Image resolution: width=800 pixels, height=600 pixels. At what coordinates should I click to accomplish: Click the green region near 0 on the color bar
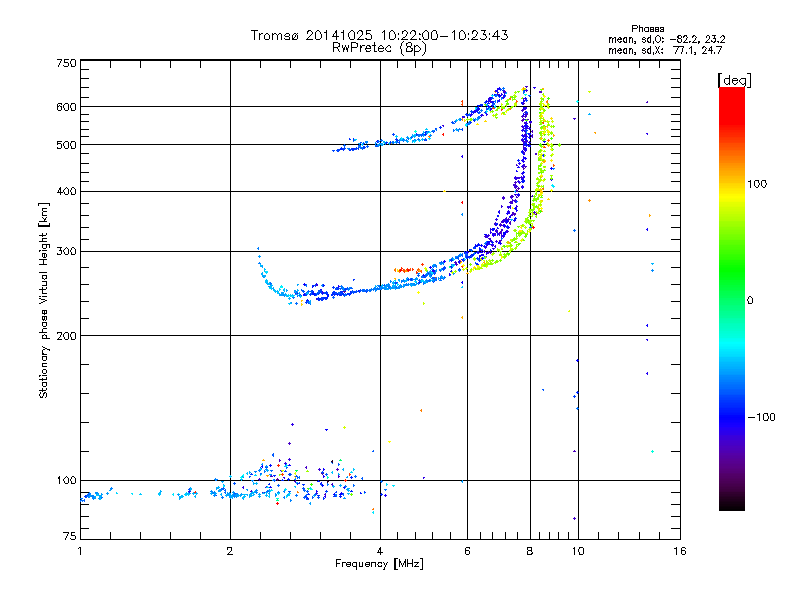(x=732, y=300)
